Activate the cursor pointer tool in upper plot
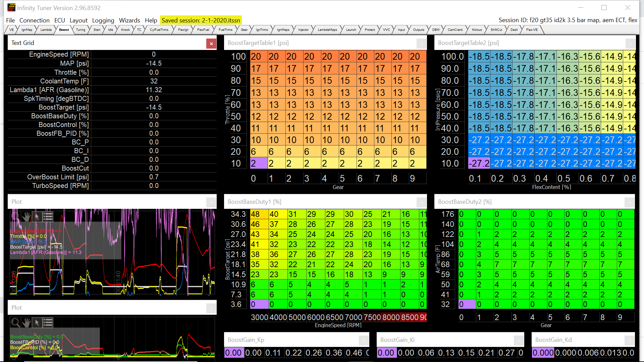Viewport: 644px width, 362px height. tap(37, 217)
